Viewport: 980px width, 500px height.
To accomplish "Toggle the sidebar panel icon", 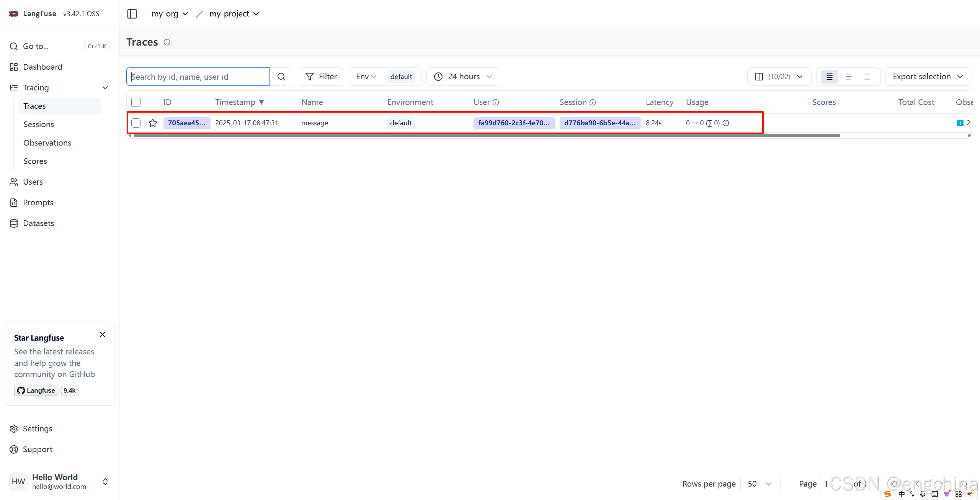I will coord(132,14).
